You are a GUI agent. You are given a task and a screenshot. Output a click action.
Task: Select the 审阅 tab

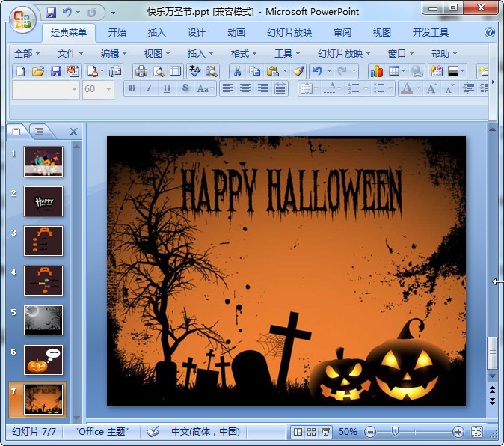(x=342, y=32)
